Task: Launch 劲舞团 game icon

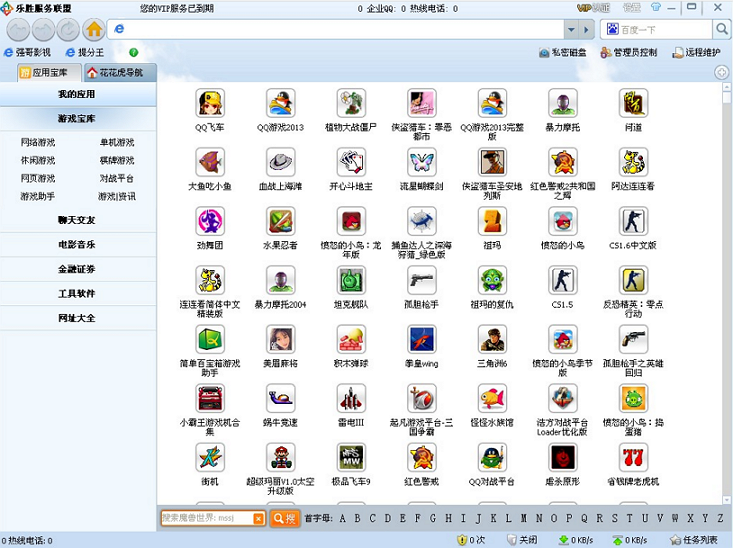Action: pos(210,221)
